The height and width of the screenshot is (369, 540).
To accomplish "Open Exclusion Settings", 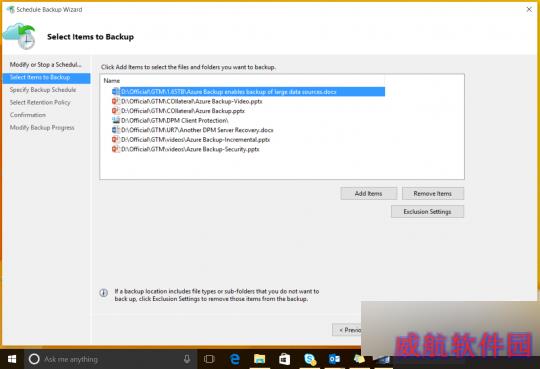I will 427,212.
